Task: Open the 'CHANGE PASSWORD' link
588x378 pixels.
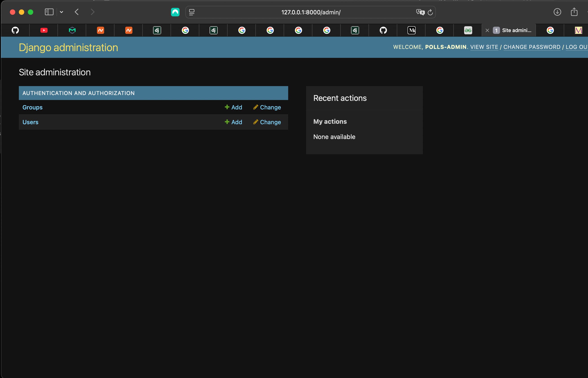Action: click(x=532, y=47)
